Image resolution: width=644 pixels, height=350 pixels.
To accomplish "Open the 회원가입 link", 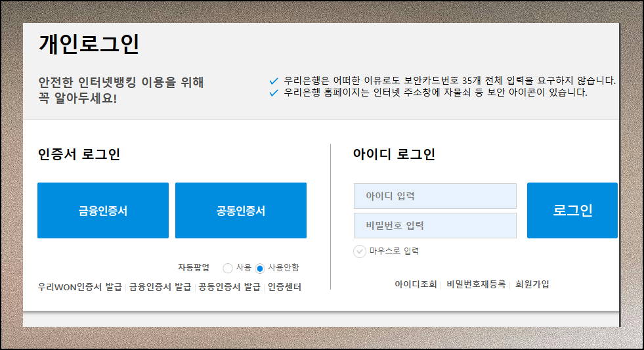I will (532, 284).
